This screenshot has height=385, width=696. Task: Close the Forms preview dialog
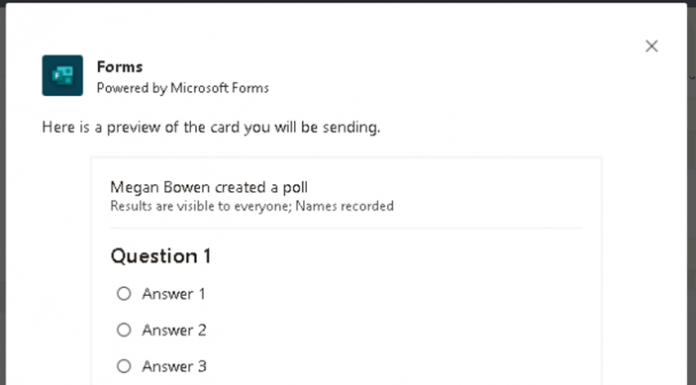pyautogui.click(x=651, y=46)
